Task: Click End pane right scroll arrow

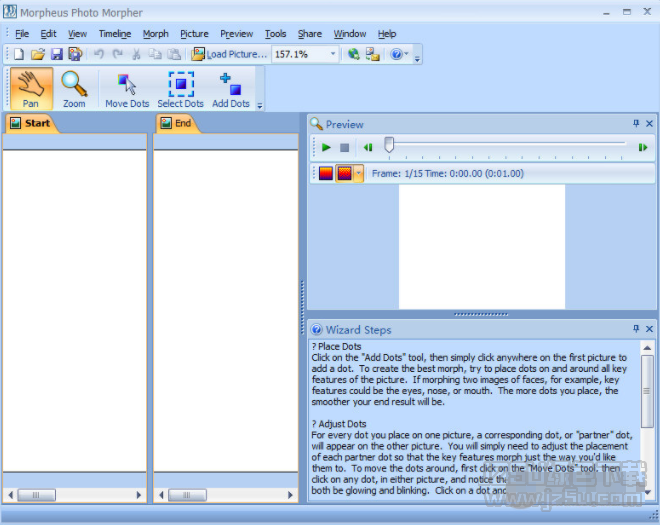Action: [290, 495]
